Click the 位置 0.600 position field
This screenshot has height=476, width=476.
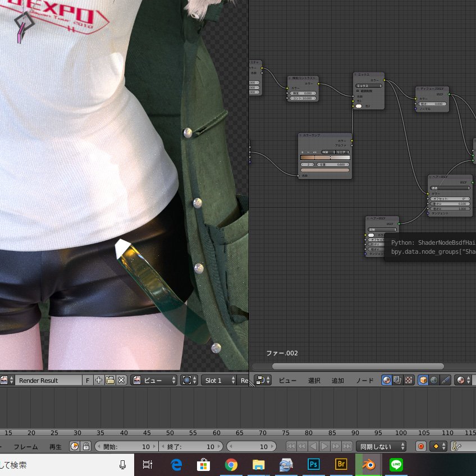click(333, 164)
